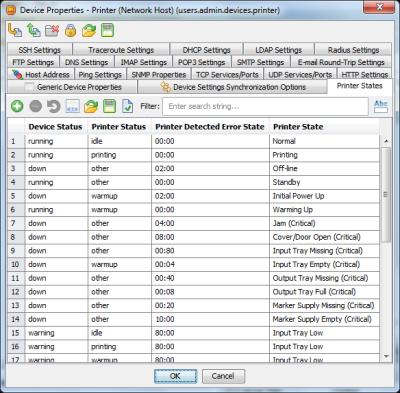Click the '10:00' error state cell
The height and width of the screenshot is (393, 400).
[x=210, y=319]
